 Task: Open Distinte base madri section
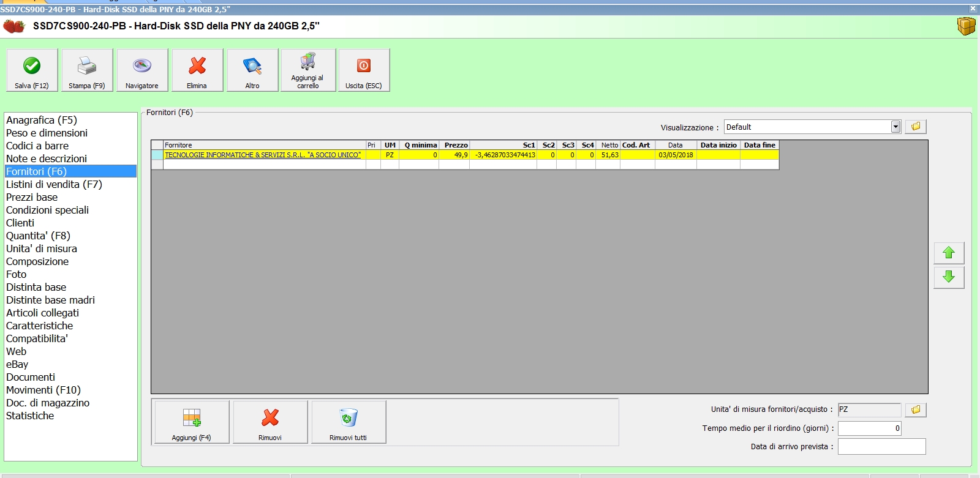(x=70, y=300)
